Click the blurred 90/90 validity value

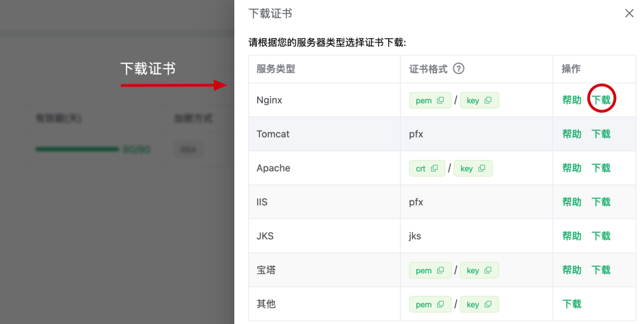tap(137, 149)
